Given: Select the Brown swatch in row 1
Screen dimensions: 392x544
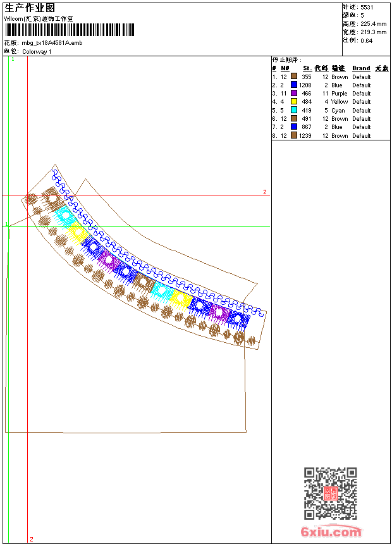Looking at the screenshot, I should coord(294,77).
